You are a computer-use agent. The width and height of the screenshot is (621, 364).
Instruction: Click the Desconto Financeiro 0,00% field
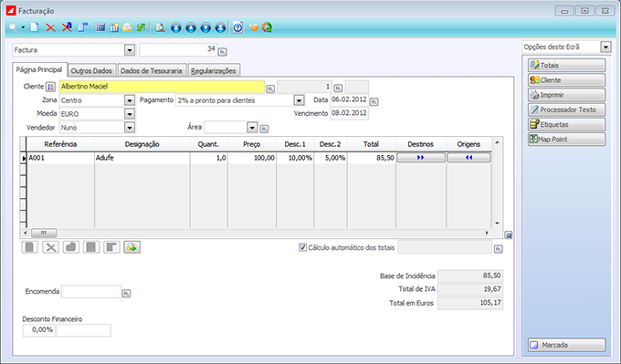point(38,330)
